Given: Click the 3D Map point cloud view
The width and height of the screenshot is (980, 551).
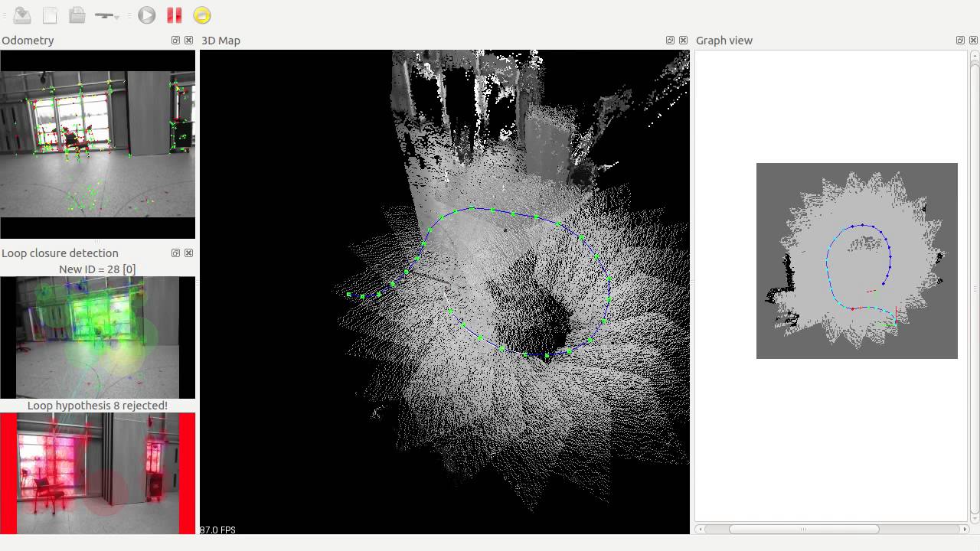Looking at the screenshot, I should pos(445,292).
